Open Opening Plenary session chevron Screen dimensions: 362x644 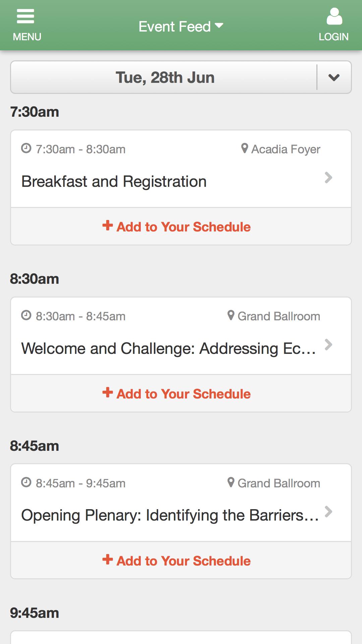pyautogui.click(x=328, y=512)
